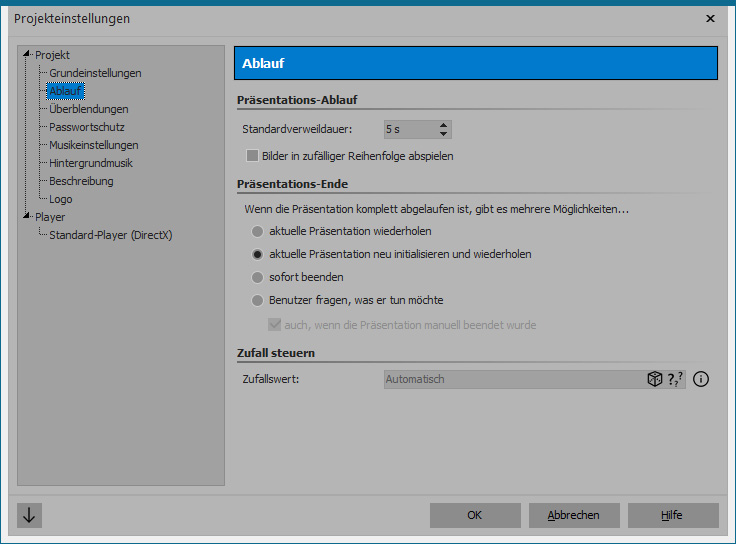
Task: Select 'aktuelle Präsentation wiederholen' radio option
Action: [x=259, y=231]
